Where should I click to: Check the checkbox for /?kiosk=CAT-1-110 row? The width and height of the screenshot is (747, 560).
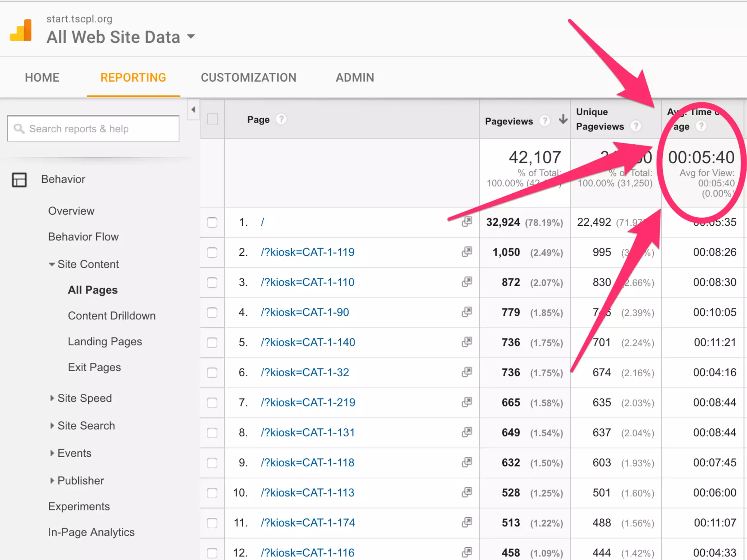click(212, 283)
